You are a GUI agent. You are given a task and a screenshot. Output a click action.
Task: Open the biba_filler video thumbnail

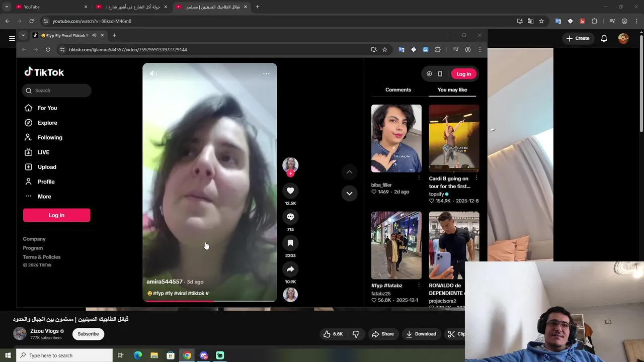pyautogui.click(x=396, y=138)
